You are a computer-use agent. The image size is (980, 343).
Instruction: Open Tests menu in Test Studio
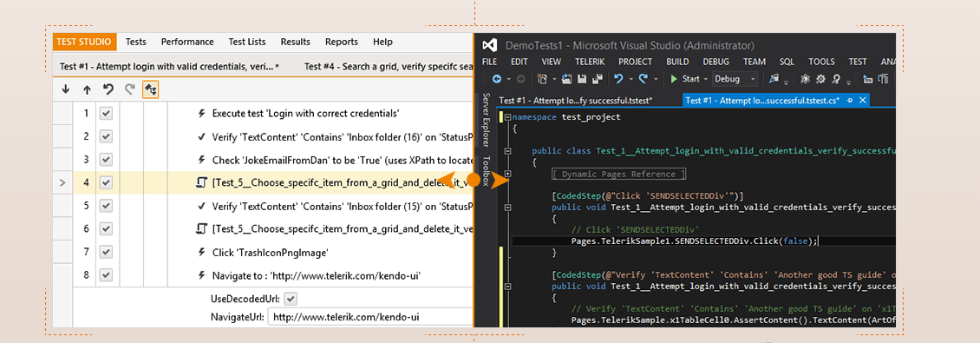[x=135, y=42]
